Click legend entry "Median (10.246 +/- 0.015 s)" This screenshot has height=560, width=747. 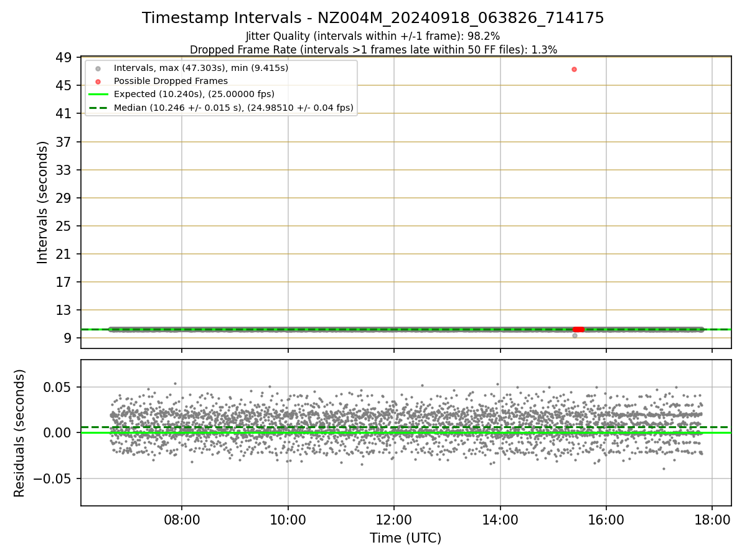(233, 108)
